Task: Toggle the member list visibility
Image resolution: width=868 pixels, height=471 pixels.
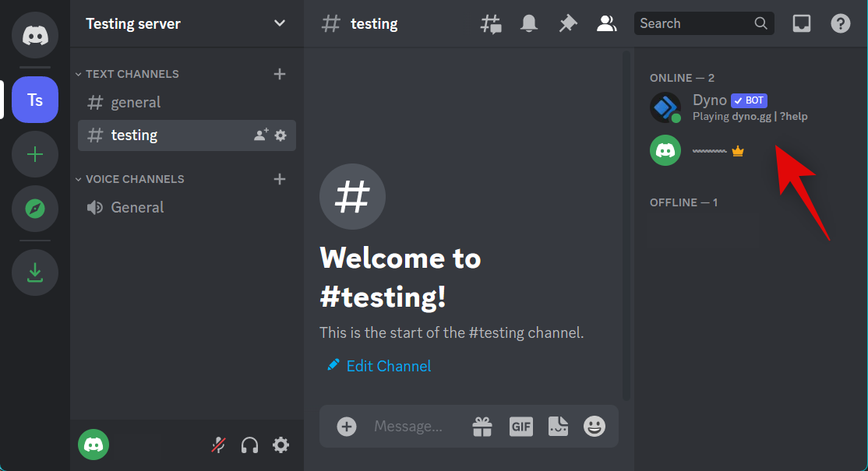Action: click(x=606, y=24)
